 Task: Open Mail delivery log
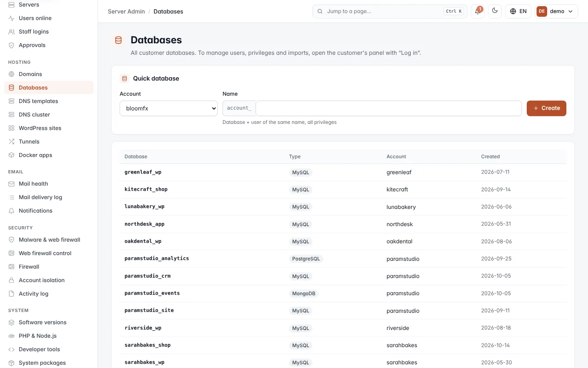coord(49,197)
